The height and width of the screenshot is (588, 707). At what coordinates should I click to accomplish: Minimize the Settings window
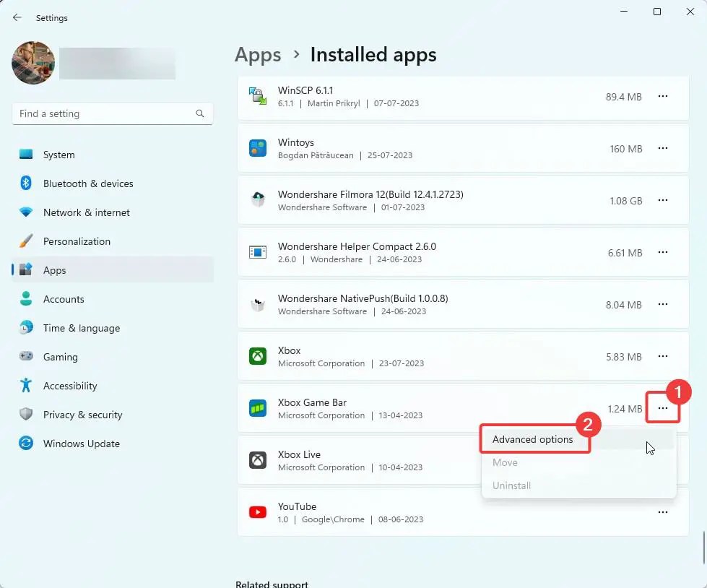click(624, 12)
